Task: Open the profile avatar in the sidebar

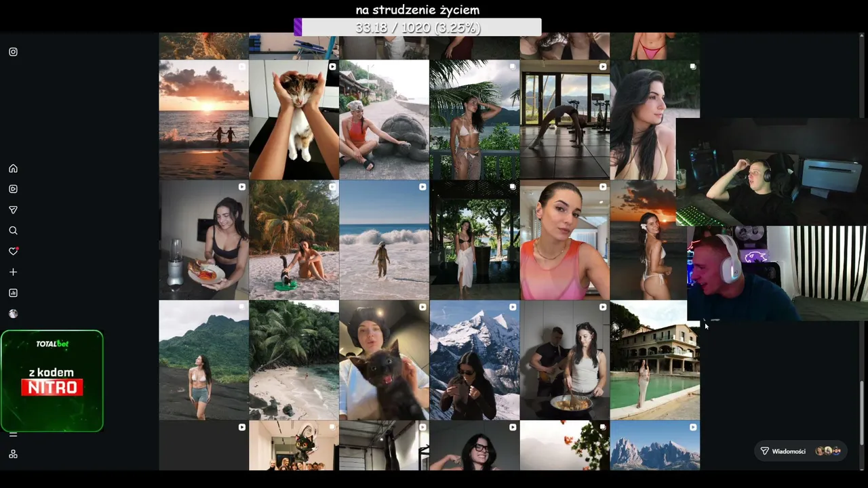Action: (13, 314)
